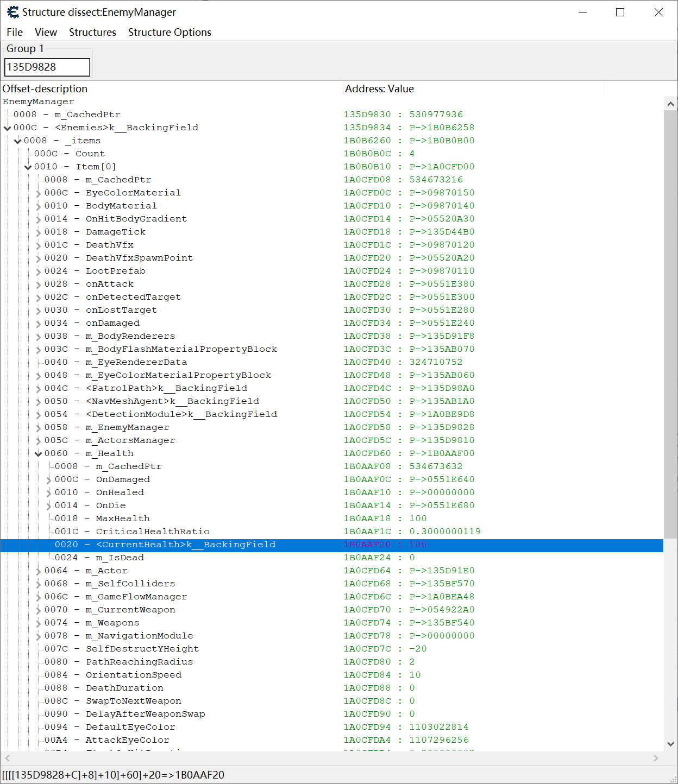The width and height of the screenshot is (678, 784).
Task: Click the Address: Value column header
Action: [474, 89]
